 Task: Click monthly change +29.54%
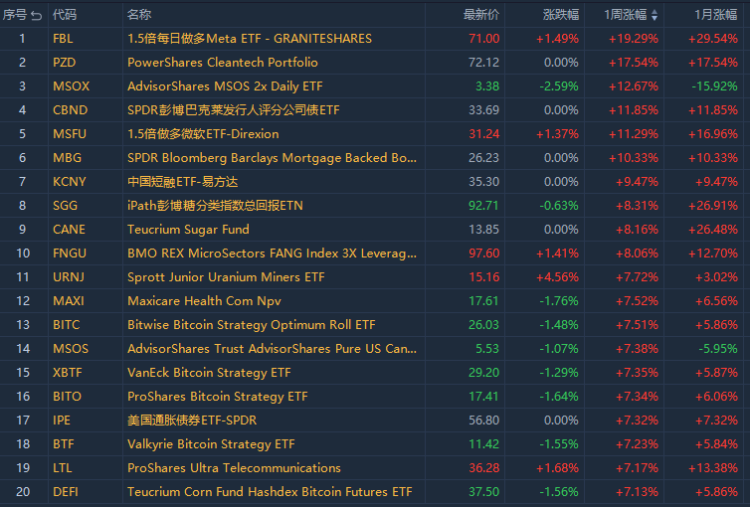click(x=713, y=39)
